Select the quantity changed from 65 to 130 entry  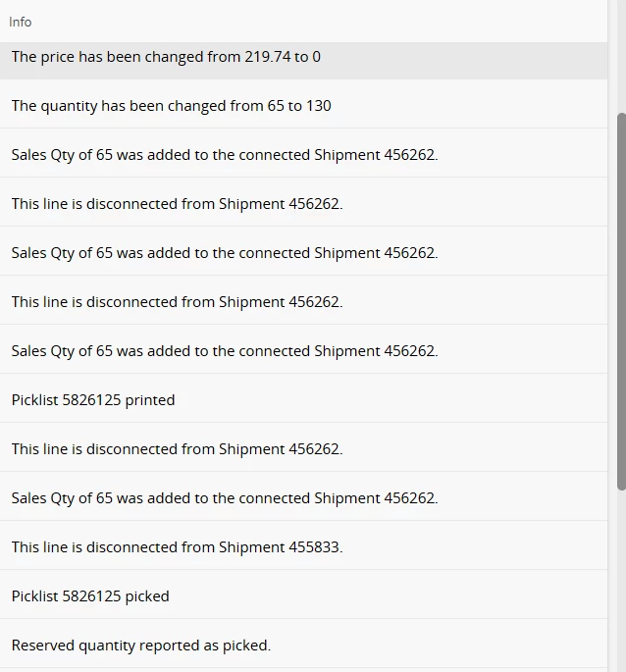click(303, 105)
